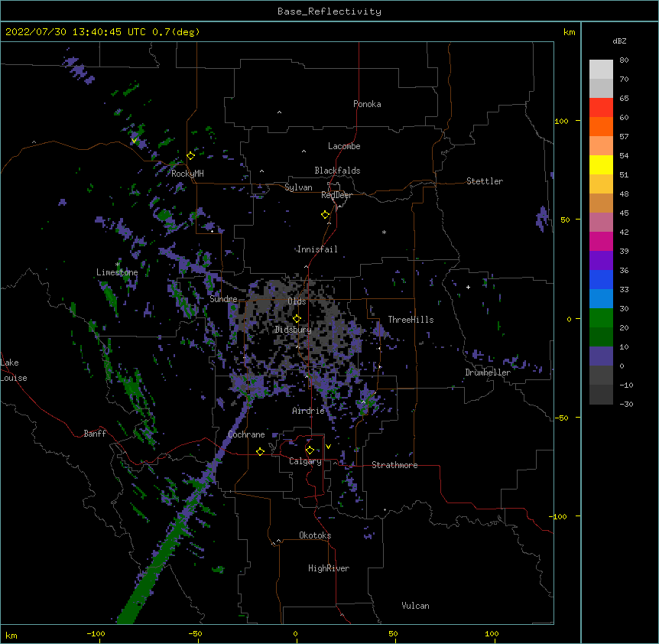Click the Cochrane town label

tap(246, 434)
